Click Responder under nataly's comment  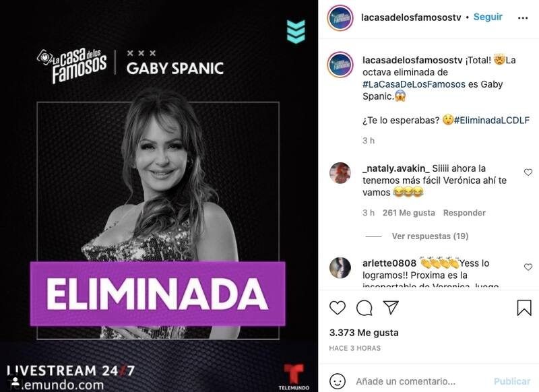tap(464, 213)
